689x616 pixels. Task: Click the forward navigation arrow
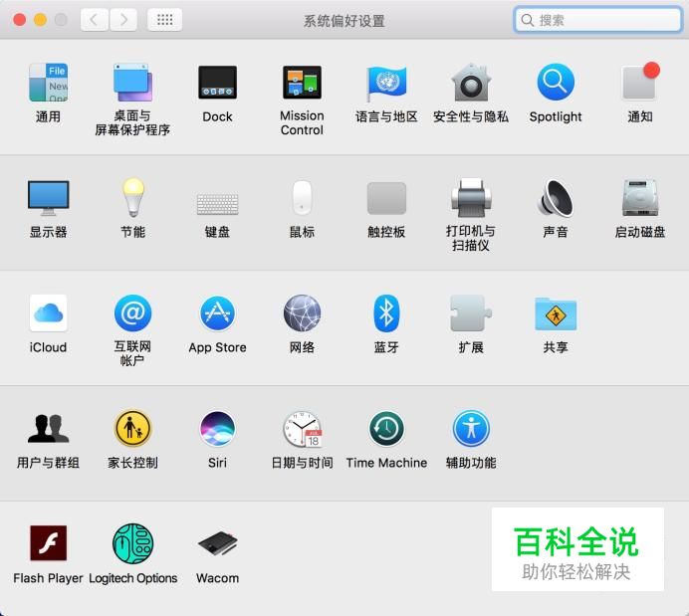123,20
